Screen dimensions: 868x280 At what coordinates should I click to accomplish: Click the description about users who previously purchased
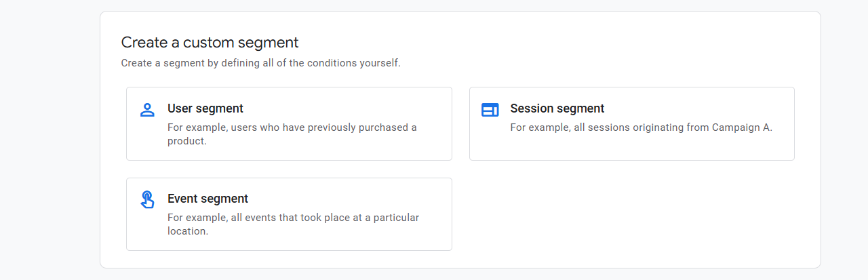(292, 134)
